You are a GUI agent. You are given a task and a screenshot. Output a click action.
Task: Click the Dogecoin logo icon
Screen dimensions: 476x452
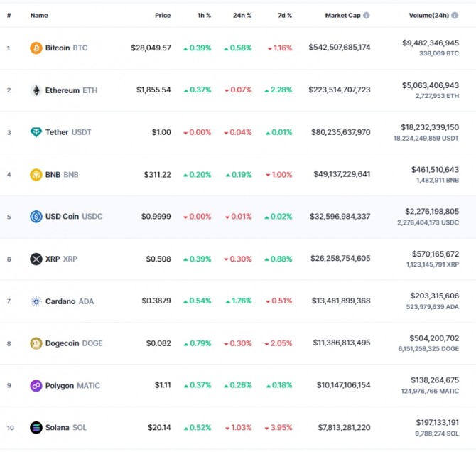pos(36,343)
